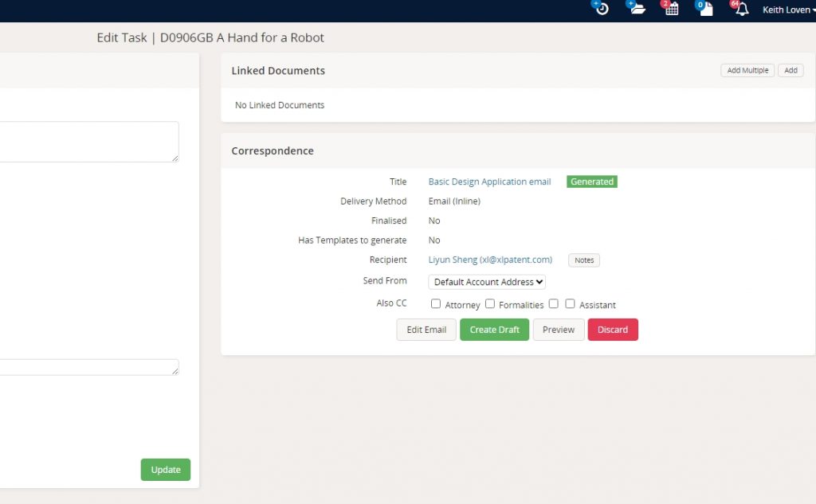The width and height of the screenshot is (816, 504).
Task: Enable the Attorney CC checkbox
Action: (x=436, y=303)
